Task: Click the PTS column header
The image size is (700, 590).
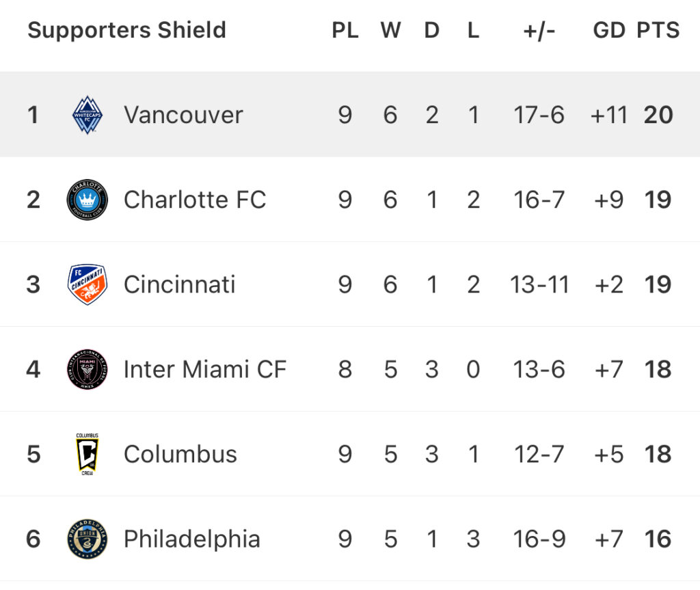Action: 658,30
